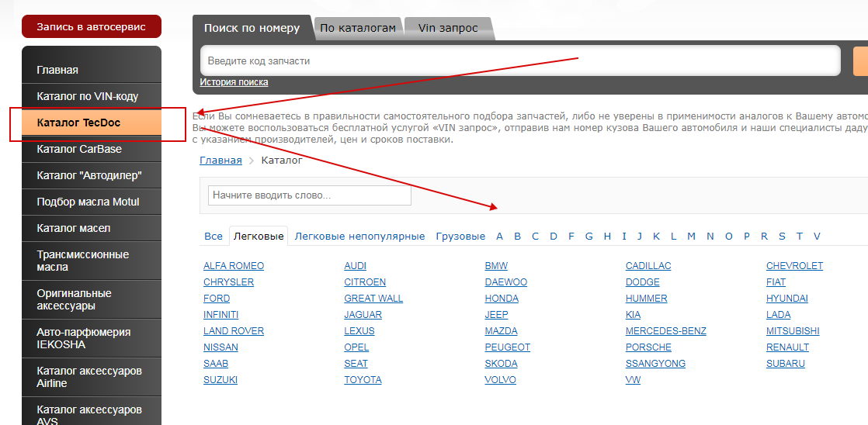Filter brands by letter A
Viewport: 868px width, 425px height.
(500, 237)
